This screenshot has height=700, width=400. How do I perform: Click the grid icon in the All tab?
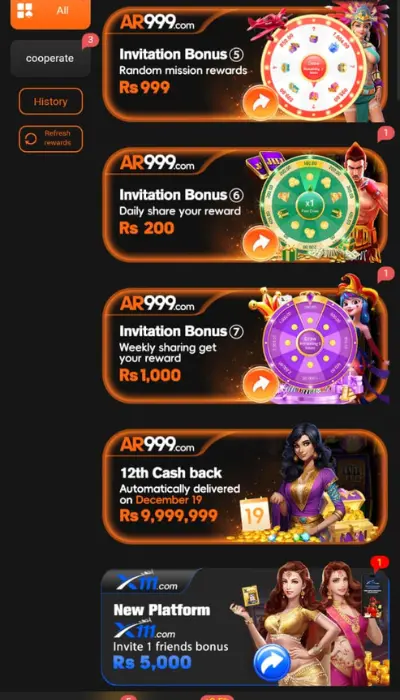(x=25, y=10)
